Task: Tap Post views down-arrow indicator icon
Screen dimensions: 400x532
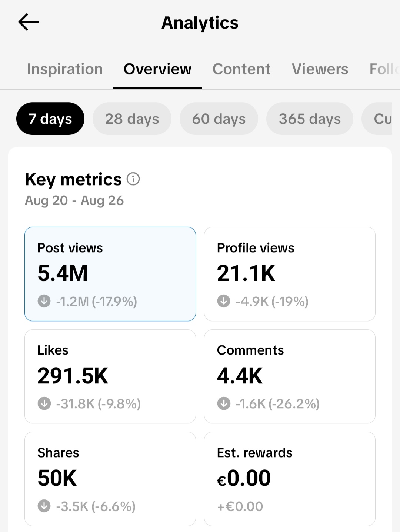Action: (44, 301)
